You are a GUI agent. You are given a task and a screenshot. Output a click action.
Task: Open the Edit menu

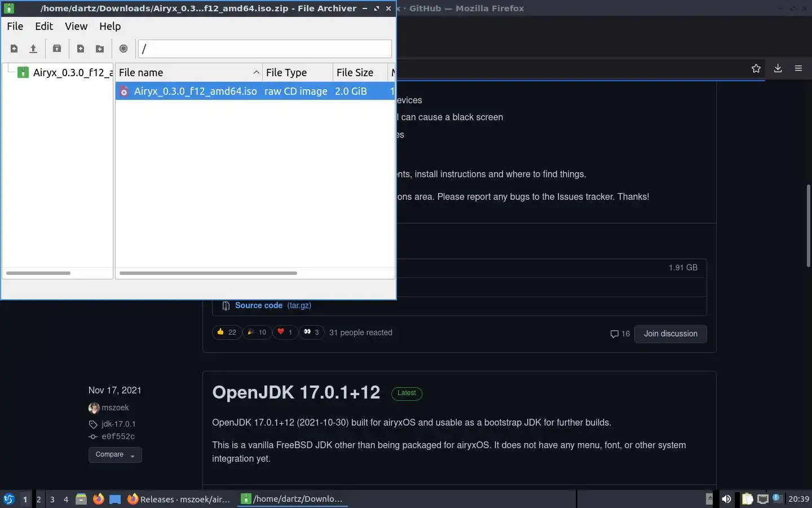click(x=44, y=26)
